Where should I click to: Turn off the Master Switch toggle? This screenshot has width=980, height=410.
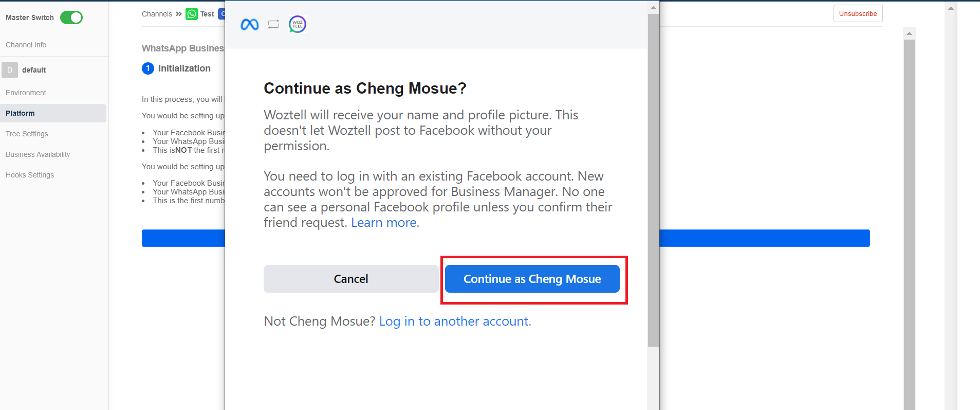point(71,17)
